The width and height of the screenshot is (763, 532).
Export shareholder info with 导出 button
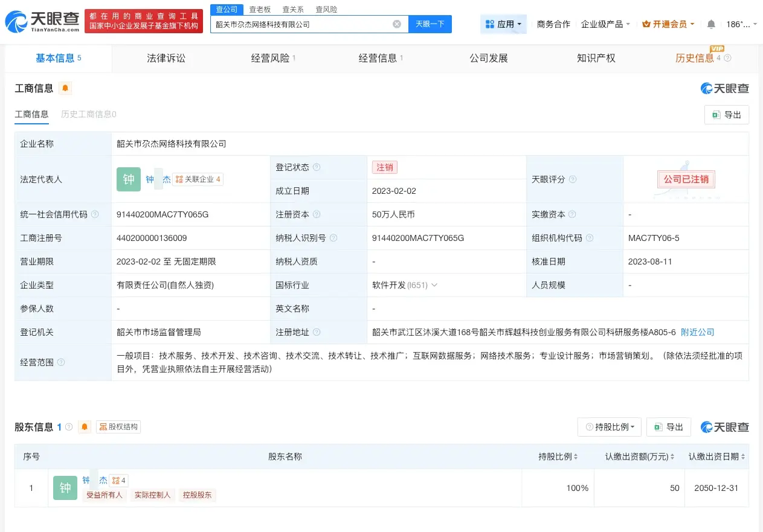pos(669,427)
